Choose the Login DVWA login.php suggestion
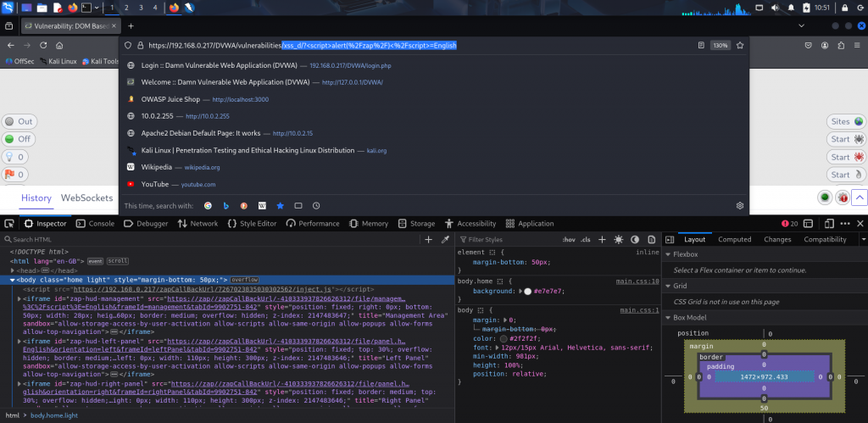Screen dimensions: 868x423 (x=433, y=65)
